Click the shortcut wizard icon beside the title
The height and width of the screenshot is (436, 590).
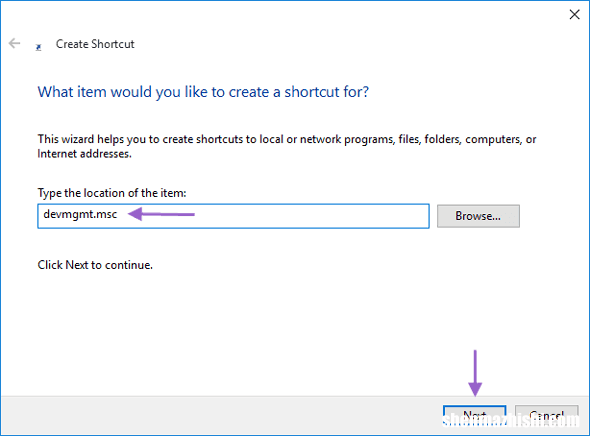click(x=38, y=47)
